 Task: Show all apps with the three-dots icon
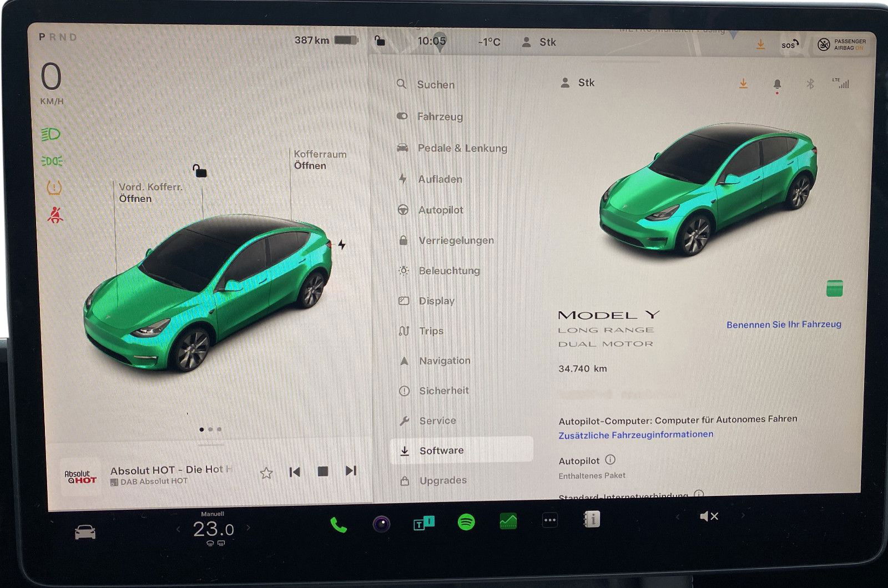point(550,520)
